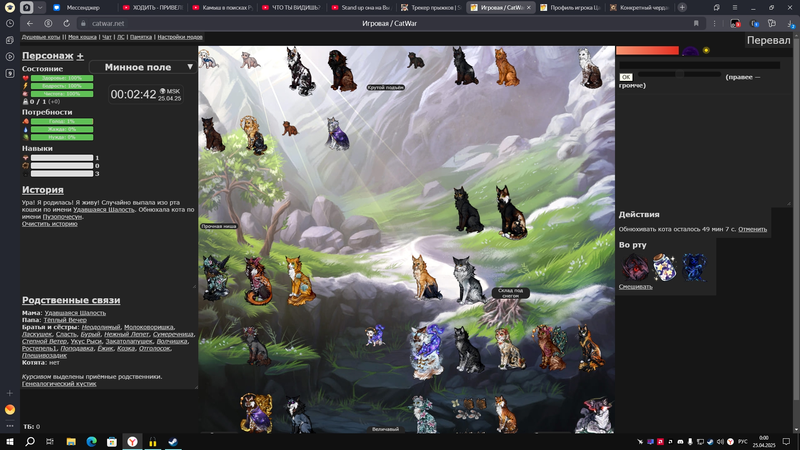Open Windows Start menu
Viewport: 800px width, 450px height.
pos(10,442)
